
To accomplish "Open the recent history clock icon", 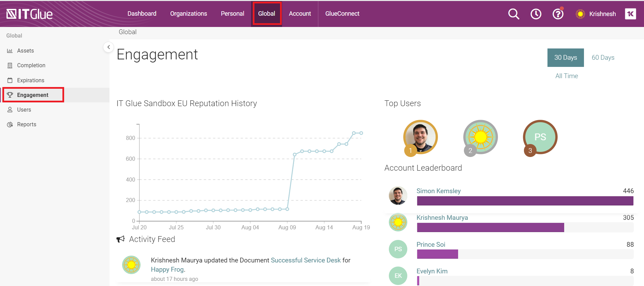I will (x=536, y=14).
